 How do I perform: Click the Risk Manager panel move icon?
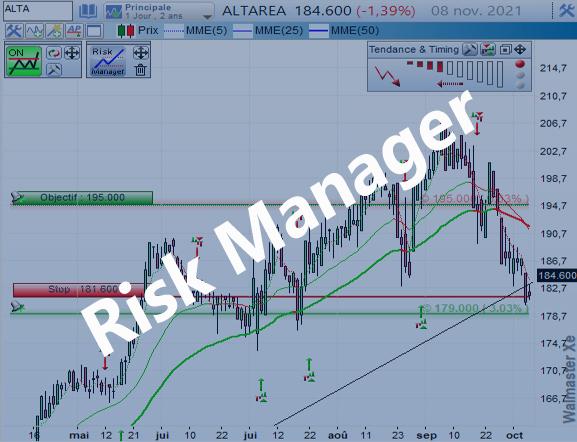tap(141, 53)
